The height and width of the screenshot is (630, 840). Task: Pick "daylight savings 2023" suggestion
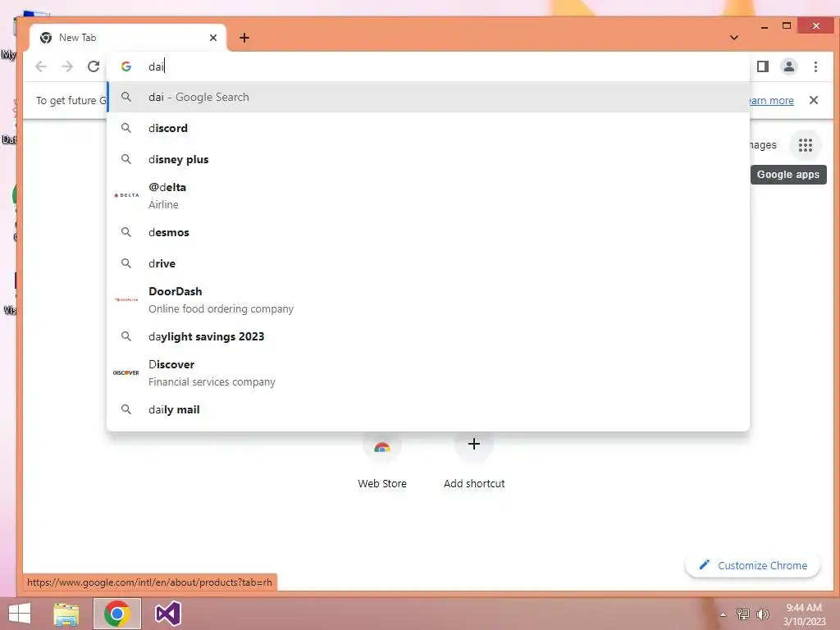click(428, 336)
